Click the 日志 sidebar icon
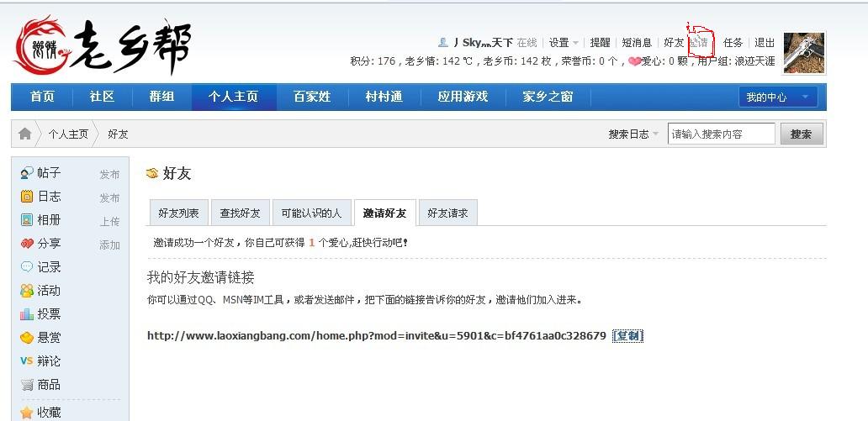The width and height of the screenshot is (868, 421). (27, 197)
